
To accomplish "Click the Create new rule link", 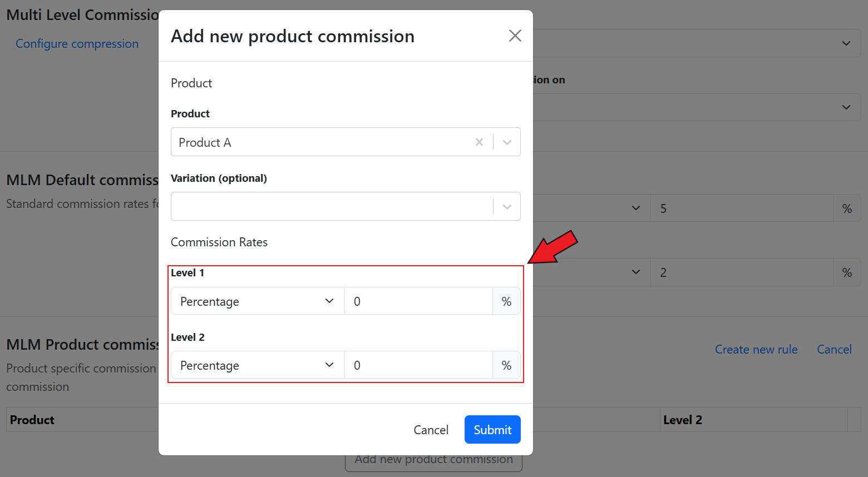I will [756, 350].
